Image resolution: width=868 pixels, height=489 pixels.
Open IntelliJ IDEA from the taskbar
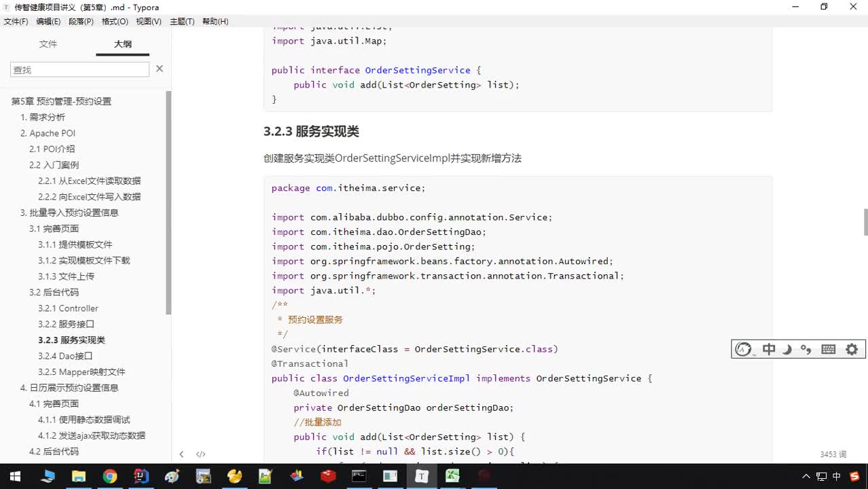click(141, 476)
